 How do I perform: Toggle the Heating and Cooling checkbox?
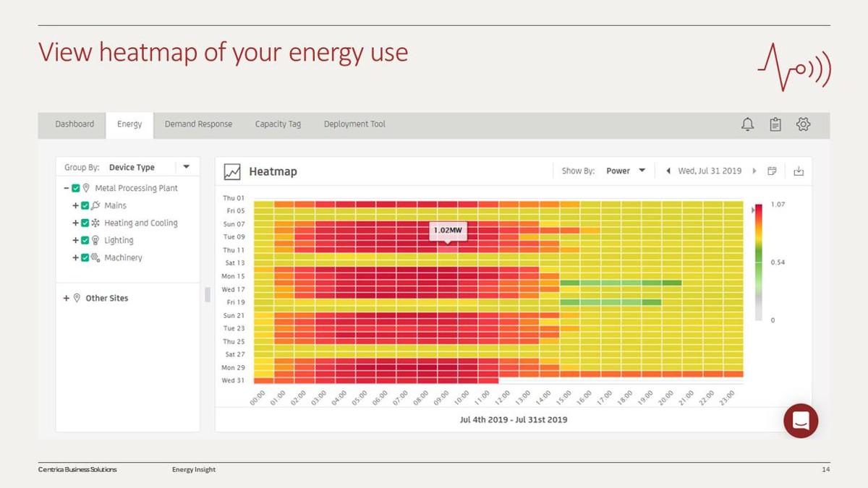point(85,223)
